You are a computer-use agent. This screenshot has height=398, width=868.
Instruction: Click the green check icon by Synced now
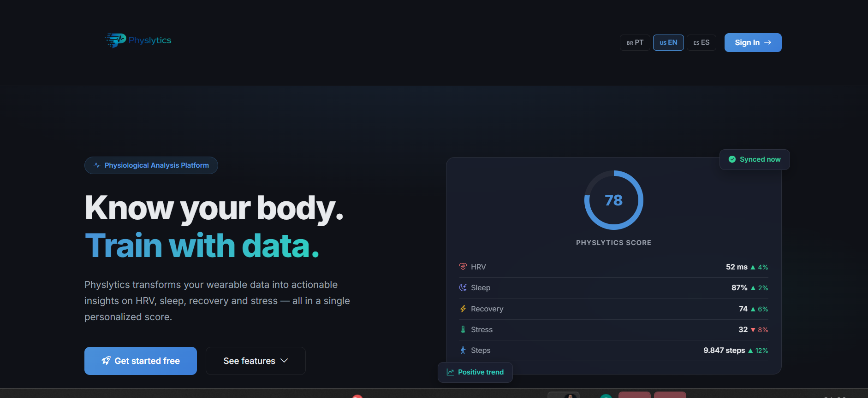click(732, 159)
